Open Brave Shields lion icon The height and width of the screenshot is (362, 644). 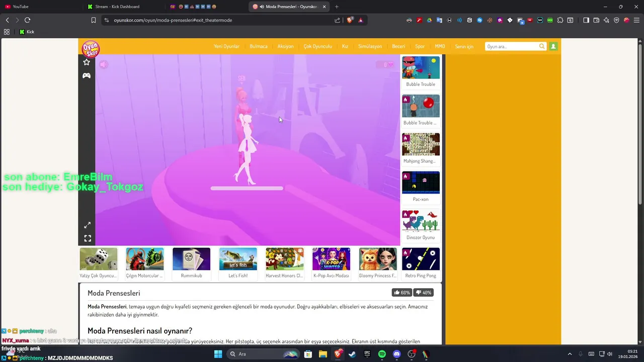click(x=350, y=20)
